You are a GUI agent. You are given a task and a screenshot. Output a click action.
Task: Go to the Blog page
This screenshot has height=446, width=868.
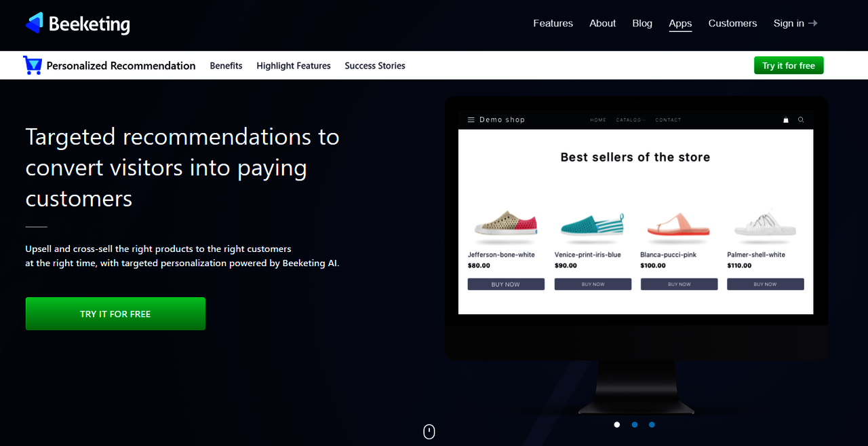pyautogui.click(x=642, y=23)
